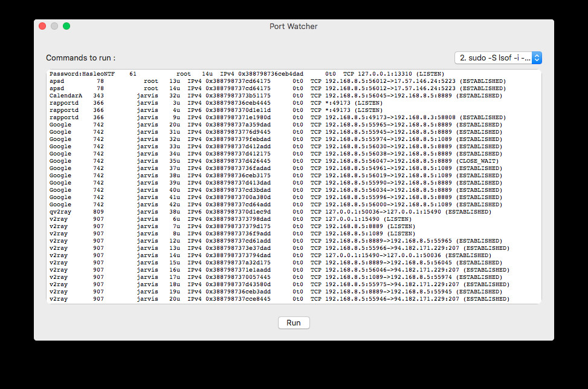588x389 pixels.
Task: Click the '127.0.0.1:13310 (LISTEN)' entry
Action: pyautogui.click(x=401, y=74)
